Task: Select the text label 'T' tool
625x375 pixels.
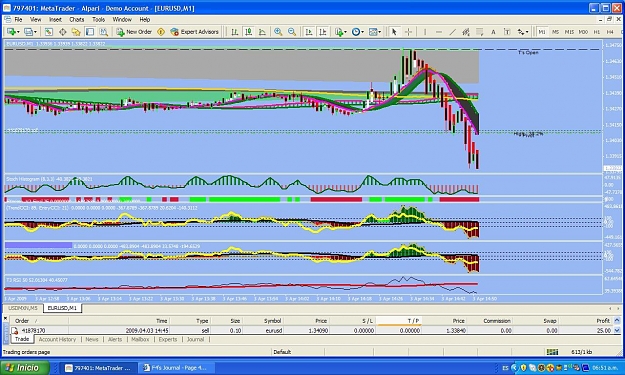Action: click(x=507, y=32)
